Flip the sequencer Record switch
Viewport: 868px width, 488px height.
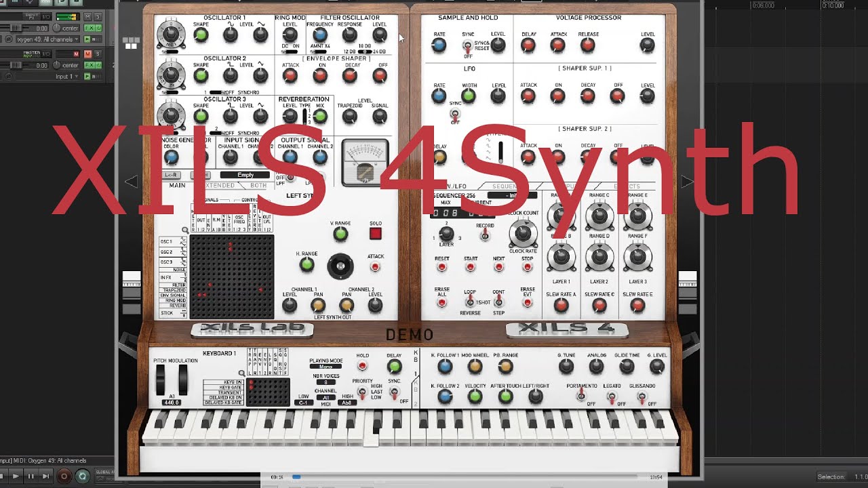484,235
